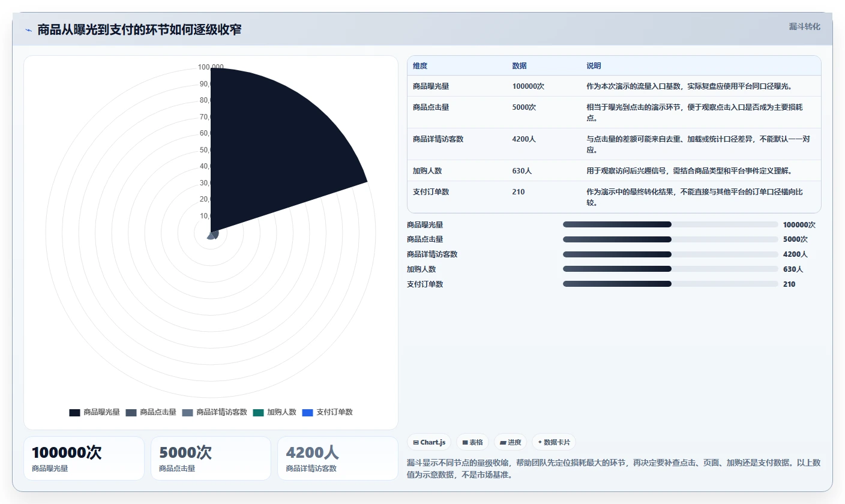Click the 商品点击量 progress bar

click(670, 239)
